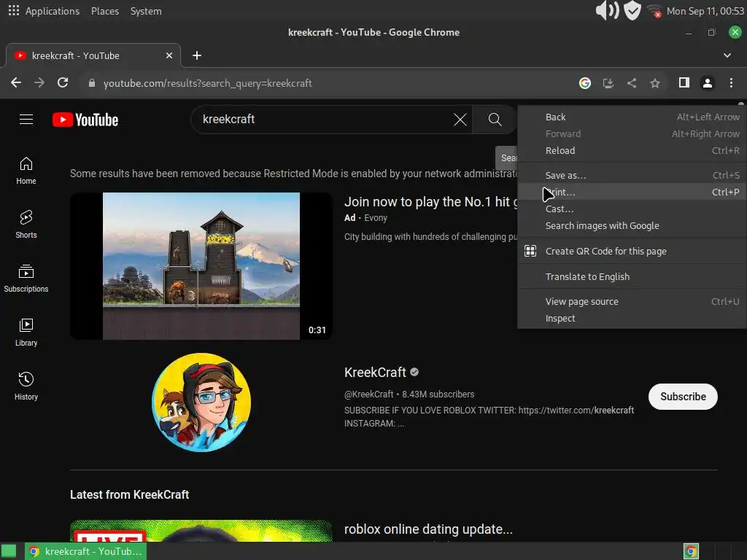Image resolution: width=747 pixels, height=560 pixels.
Task: Open the Chrome profile avatar menu
Action: click(x=707, y=83)
